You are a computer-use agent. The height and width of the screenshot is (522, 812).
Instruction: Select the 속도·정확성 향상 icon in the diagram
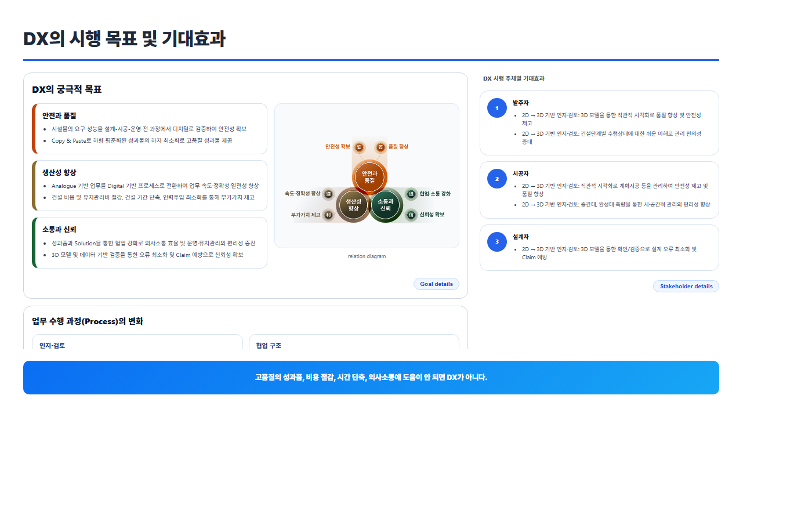(328, 194)
